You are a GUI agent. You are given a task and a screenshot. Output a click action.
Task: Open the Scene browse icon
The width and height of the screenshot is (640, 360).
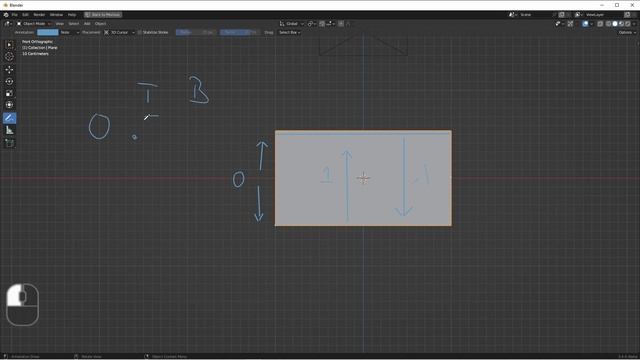tap(512, 15)
